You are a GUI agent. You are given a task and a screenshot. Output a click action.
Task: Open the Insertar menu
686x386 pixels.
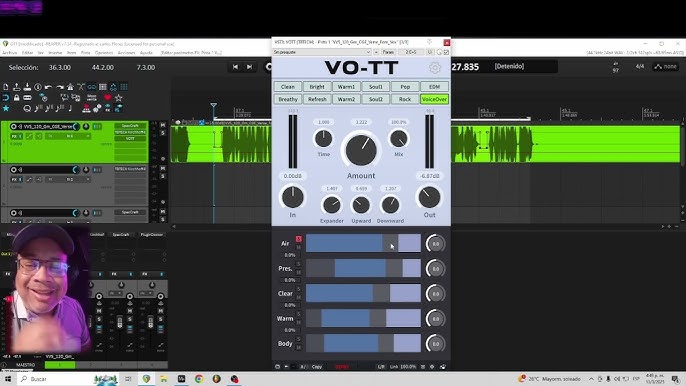coord(55,53)
